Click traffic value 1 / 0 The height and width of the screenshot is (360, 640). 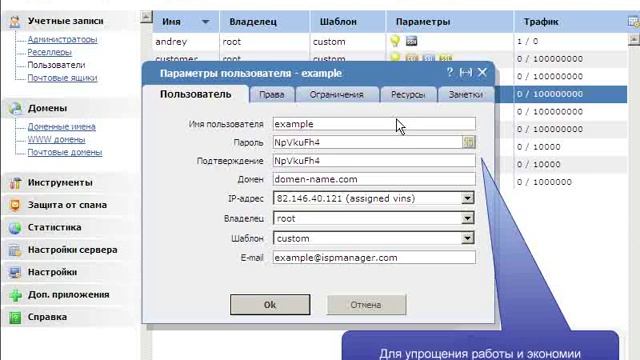tap(527, 41)
